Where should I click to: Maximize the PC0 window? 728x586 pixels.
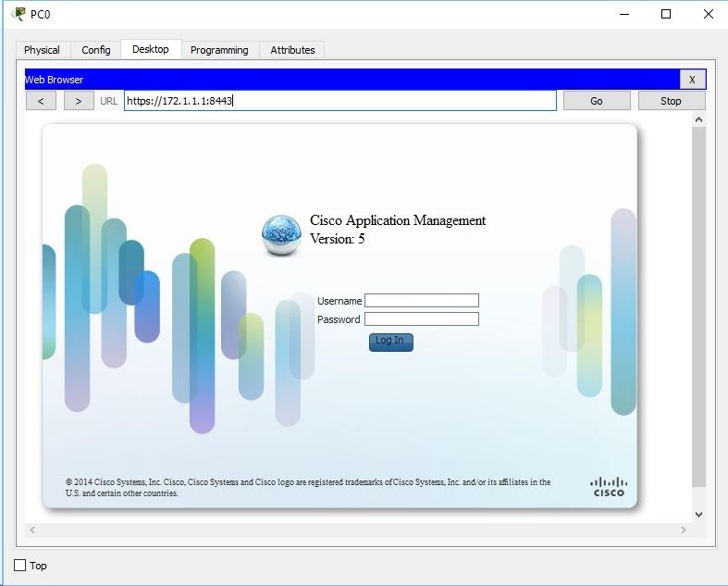tap(666, 14)
